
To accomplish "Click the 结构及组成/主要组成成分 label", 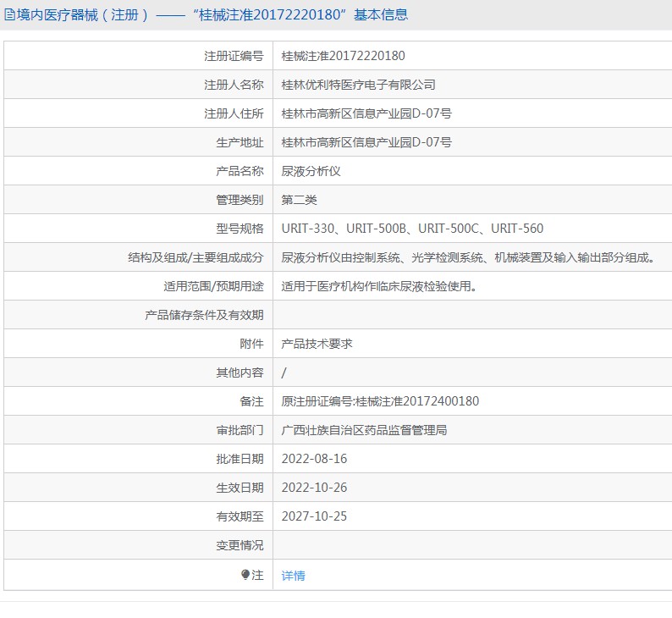I will pos(196,257).
